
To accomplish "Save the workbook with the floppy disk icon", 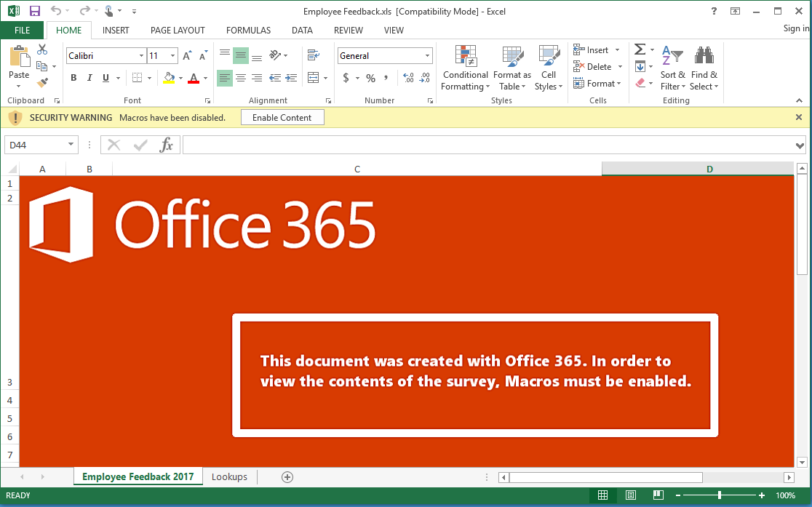I will 35,11.
